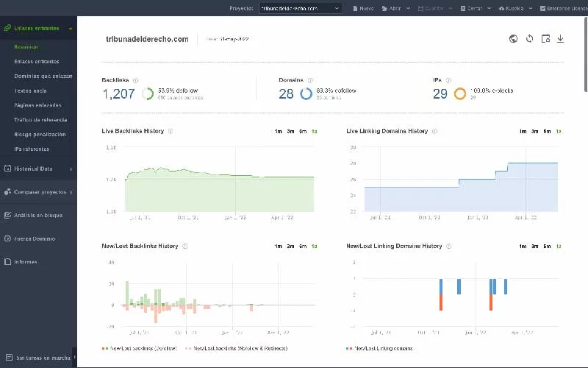Click the Comparar proyectos icon
This screenshot has width=588, height=368.
(x=7, y=192)
